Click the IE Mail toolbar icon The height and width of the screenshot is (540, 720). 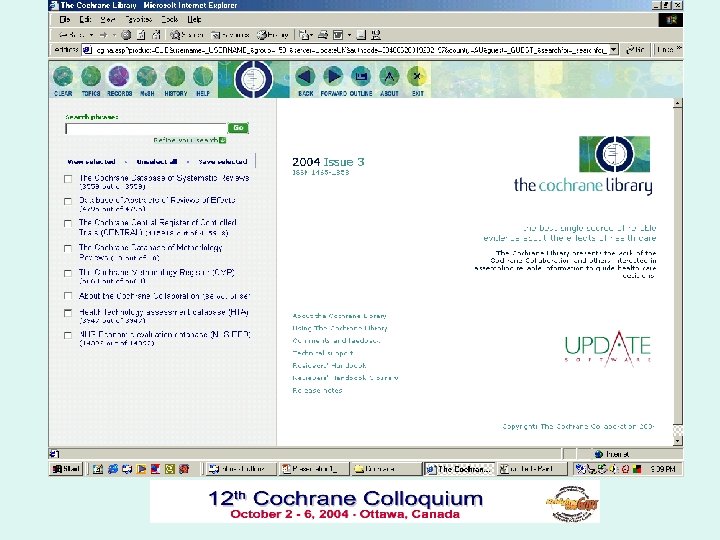point(304,35)
